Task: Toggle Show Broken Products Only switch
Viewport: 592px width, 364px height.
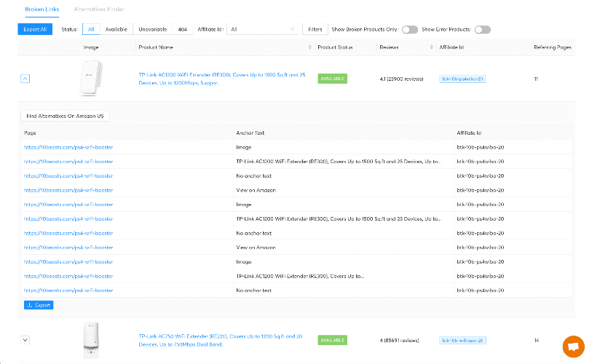Action: click(410, 29)
